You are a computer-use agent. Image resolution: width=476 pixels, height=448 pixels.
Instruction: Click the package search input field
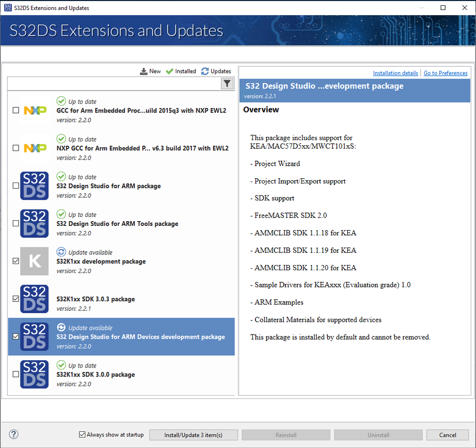[x=114, y=84]
